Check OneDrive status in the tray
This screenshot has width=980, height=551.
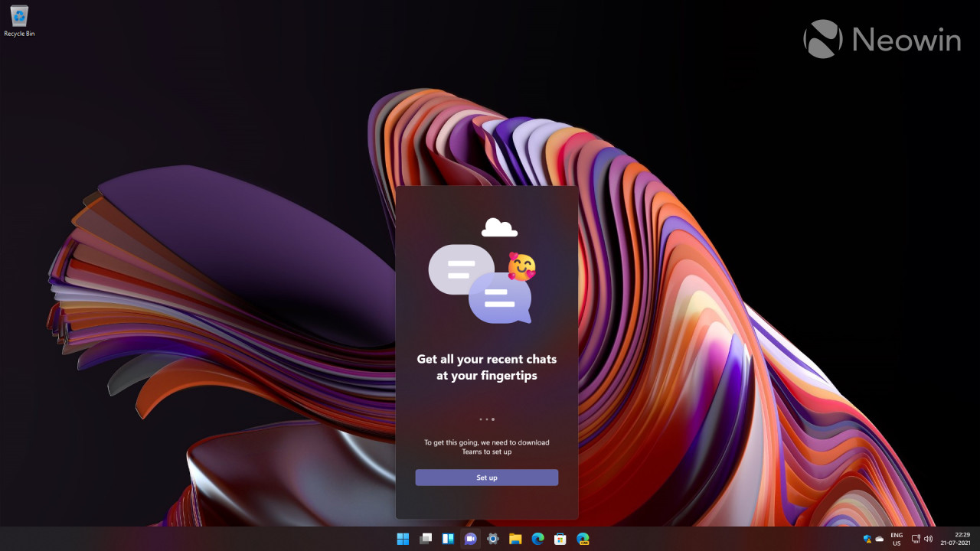(880, 538)
